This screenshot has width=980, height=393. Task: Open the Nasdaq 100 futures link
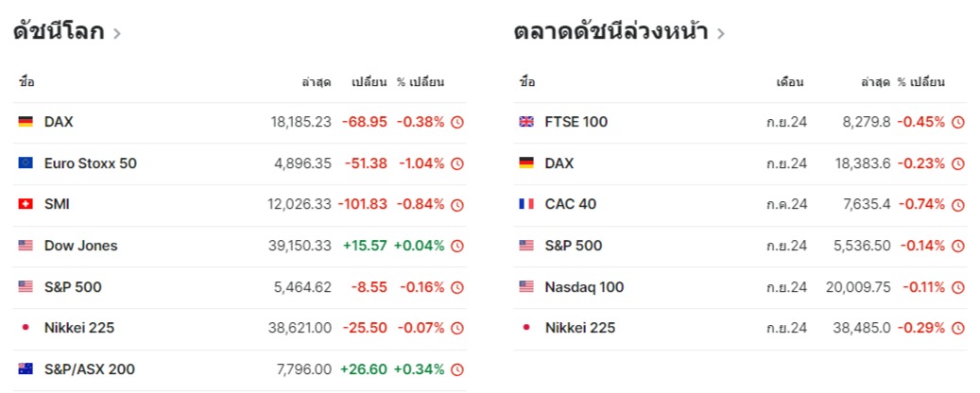click(584, 287)
